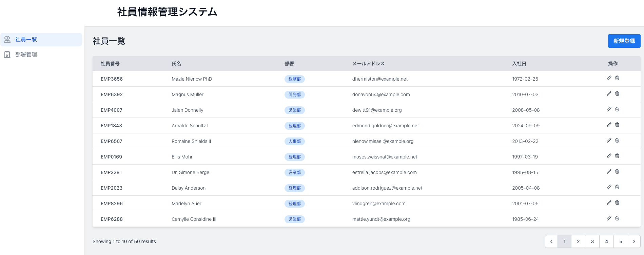Edit Romaine Shields II entry
The image size is (644, 255).
pyautogui.click(x=609, y=141)
